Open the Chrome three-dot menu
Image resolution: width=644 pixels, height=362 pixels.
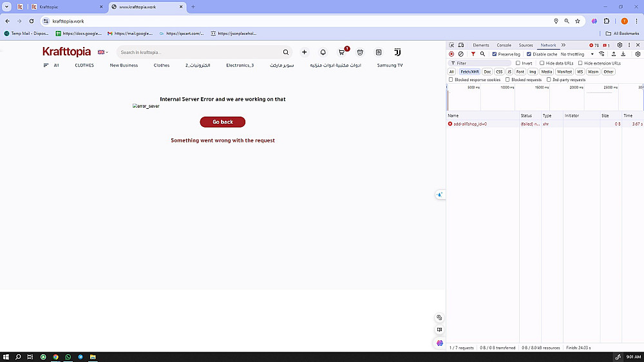click(x=637, y=21)
